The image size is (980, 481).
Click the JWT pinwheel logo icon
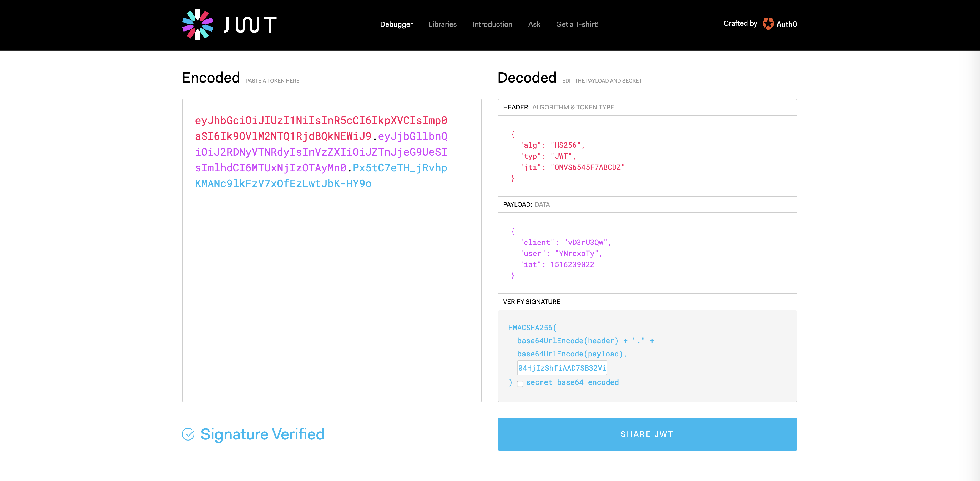pos(198,25)
